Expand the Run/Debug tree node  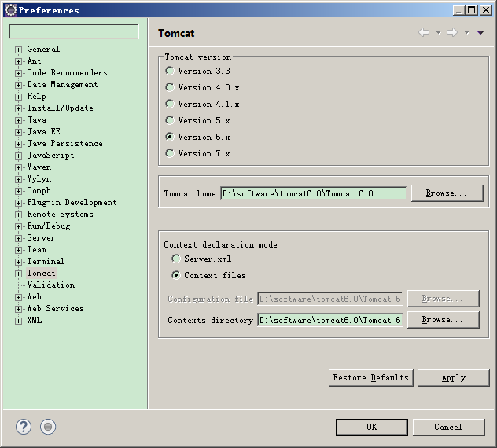18,226
